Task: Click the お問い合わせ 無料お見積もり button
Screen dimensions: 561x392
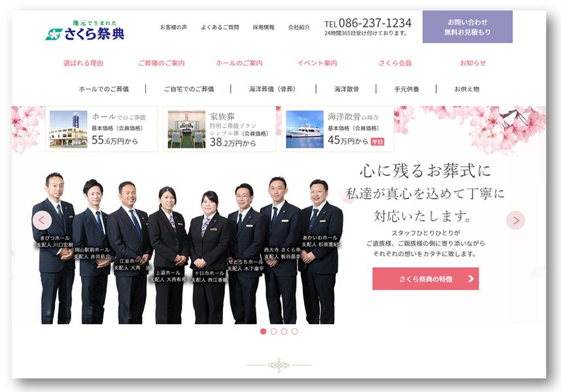Action: click(467, 27)
